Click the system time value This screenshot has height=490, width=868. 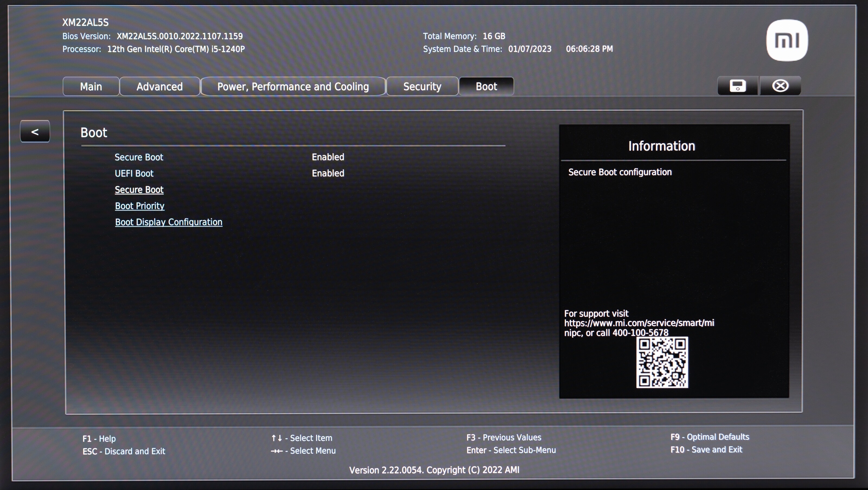[x=589, y=49]
